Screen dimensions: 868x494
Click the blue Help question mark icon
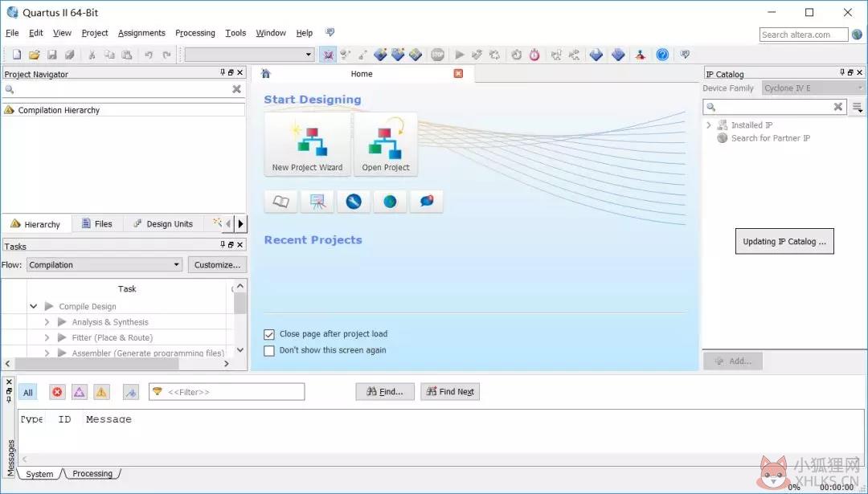[662, 55]
